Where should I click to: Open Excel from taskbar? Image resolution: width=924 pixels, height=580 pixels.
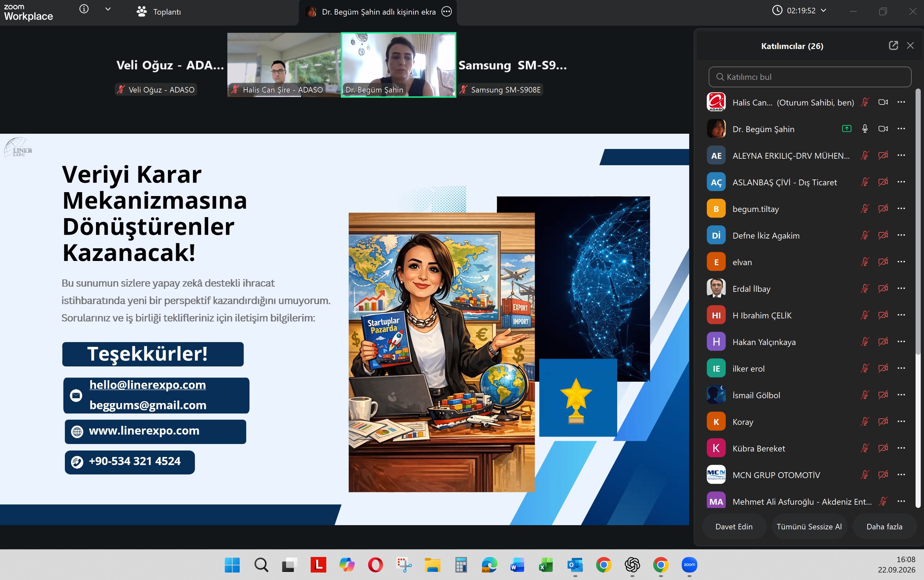(x=546, y=565)
